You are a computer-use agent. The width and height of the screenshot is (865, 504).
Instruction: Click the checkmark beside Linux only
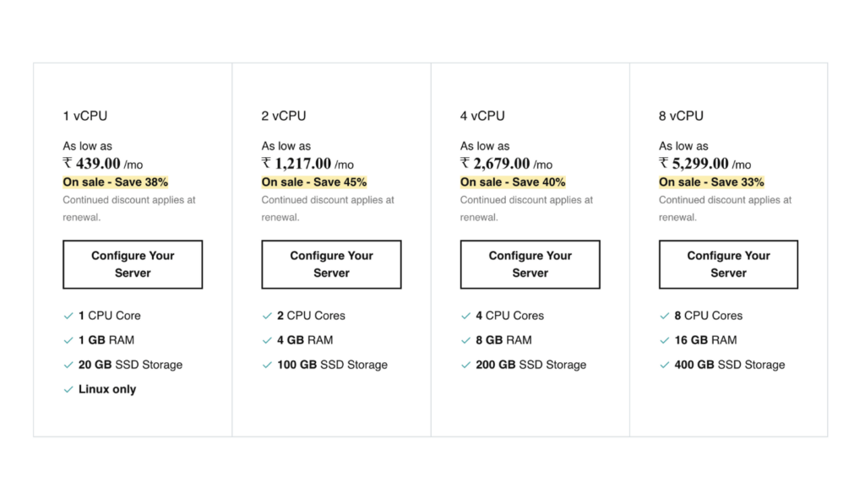pos(68,389)
